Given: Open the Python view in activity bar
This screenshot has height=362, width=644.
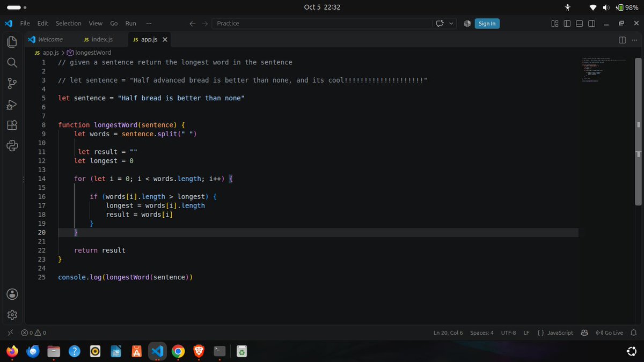Looking at the screenshot, I should pyautogui.click(x=12, y=146).
